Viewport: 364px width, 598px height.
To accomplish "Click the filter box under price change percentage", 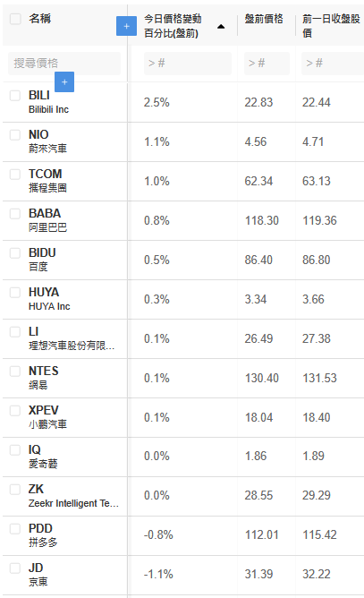I will click(188, 64).
